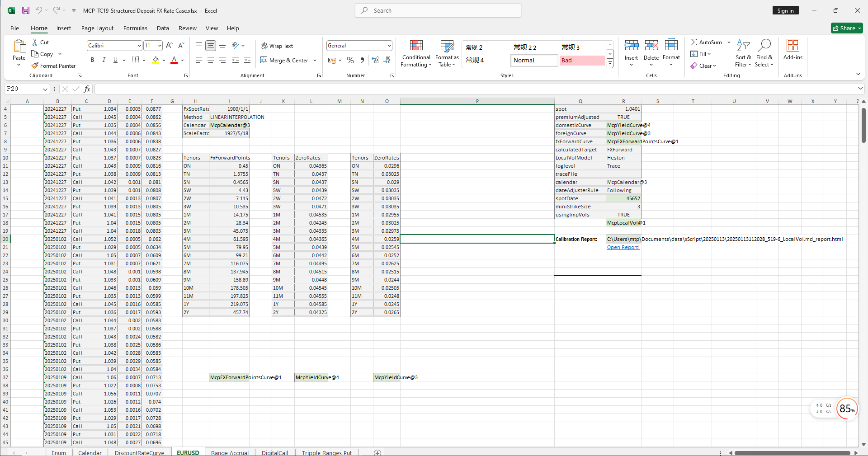
Task: Open the Page Layout ribbon tab
Action: 97,28
